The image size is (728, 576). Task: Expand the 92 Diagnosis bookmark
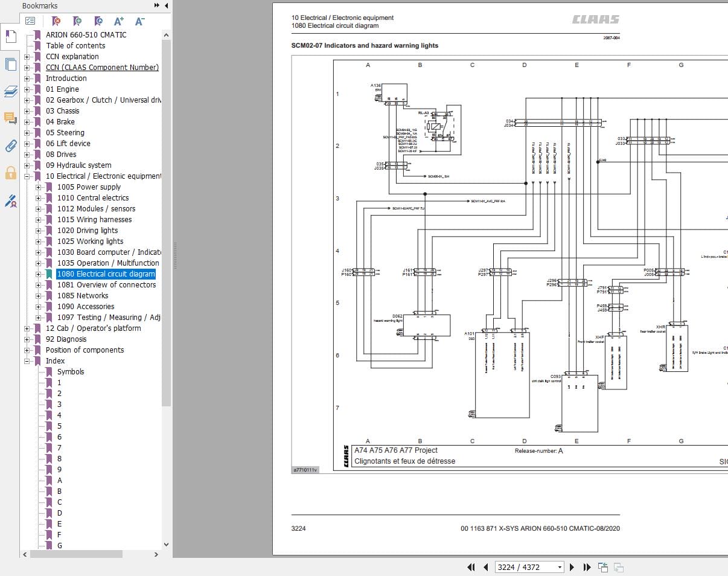(x=27, y=339)
